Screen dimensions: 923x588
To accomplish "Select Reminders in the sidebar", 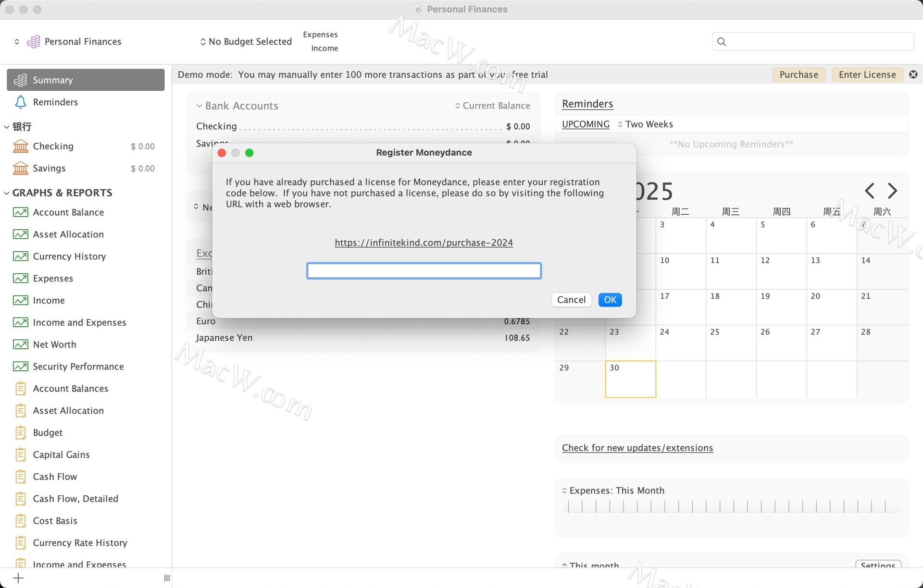I will 86,102.
